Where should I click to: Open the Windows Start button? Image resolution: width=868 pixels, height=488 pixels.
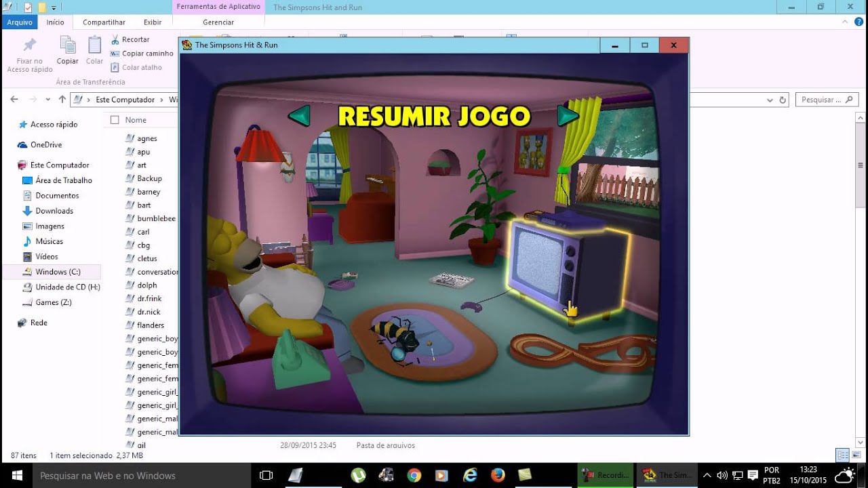pos(16,475)
